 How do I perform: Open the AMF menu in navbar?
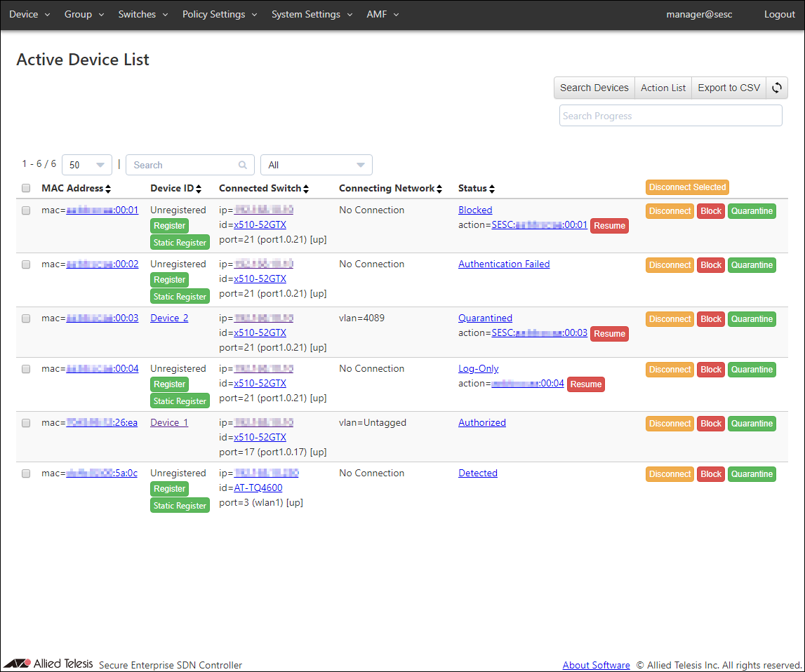point(382,14)
